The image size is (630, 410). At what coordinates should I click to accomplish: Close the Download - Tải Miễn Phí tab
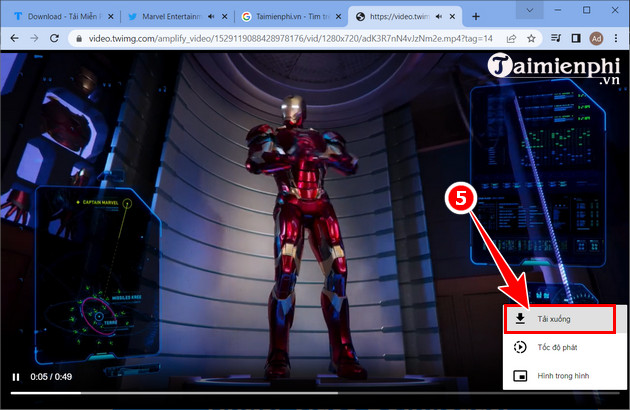coord(111,16)
